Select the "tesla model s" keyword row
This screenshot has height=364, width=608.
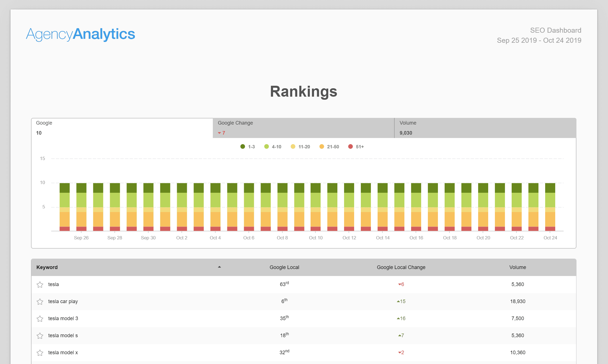(x=63, y=336)
